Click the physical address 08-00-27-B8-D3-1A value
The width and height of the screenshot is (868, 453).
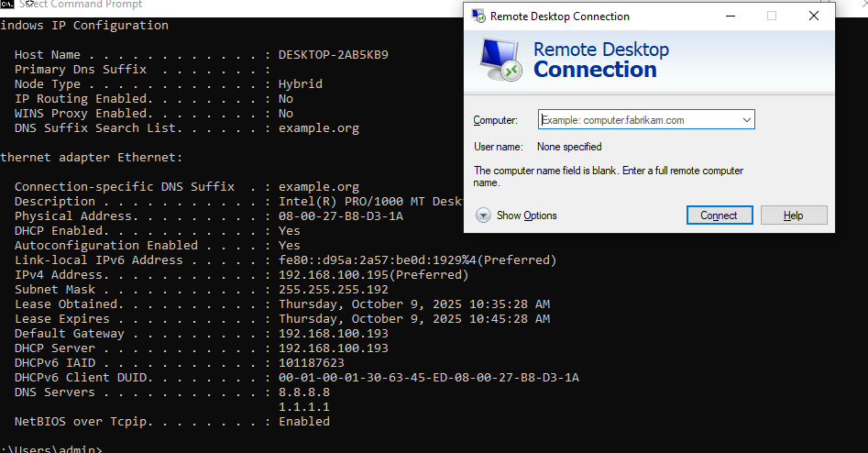(340, 215)
